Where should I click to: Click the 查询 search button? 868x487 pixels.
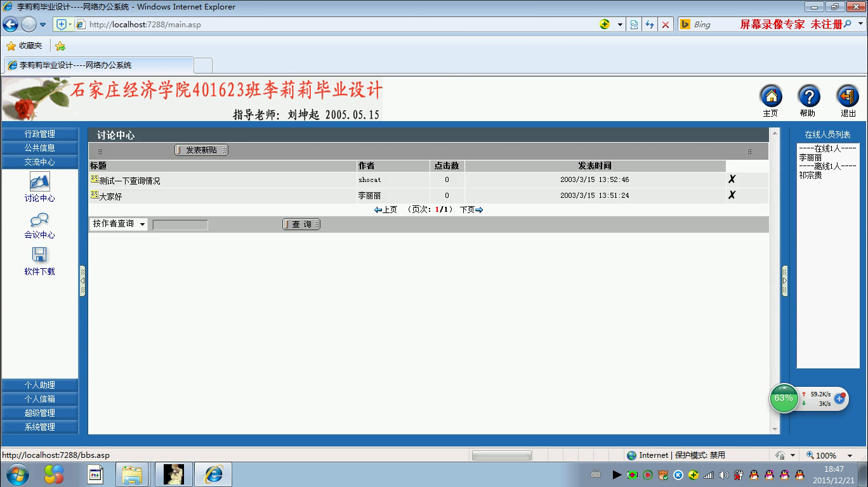point(301,224)
